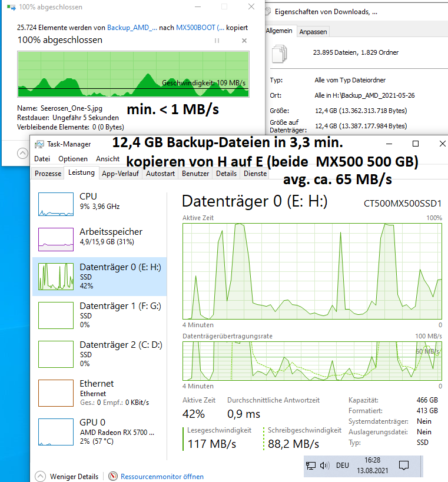448x482 pixels.
Task: Click the Formatiert value 413 GB
Action: click(427, 411)
